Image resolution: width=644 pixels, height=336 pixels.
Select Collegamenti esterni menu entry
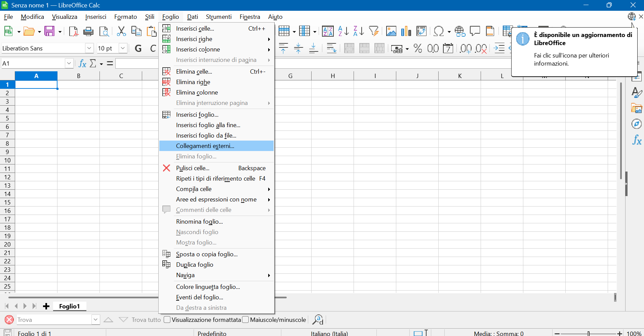[205, 146]
